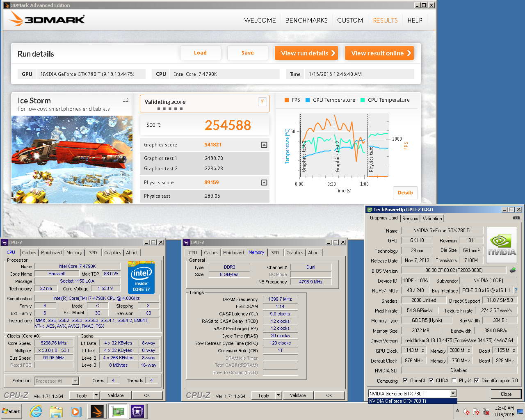Image resolution: width=525 pixels, height=420 pixels.
Task: Click title bar icon of CPU-Z memory window
Action: (187, 242)
